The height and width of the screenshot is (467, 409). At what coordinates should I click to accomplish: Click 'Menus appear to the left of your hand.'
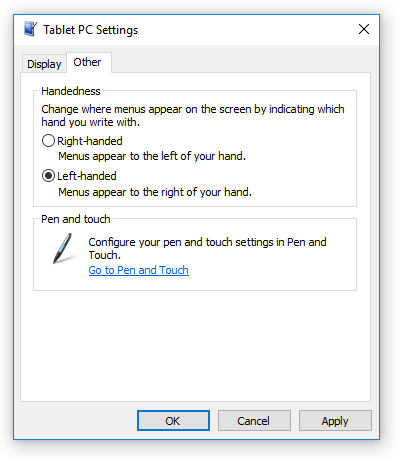(x=152, y=156)
